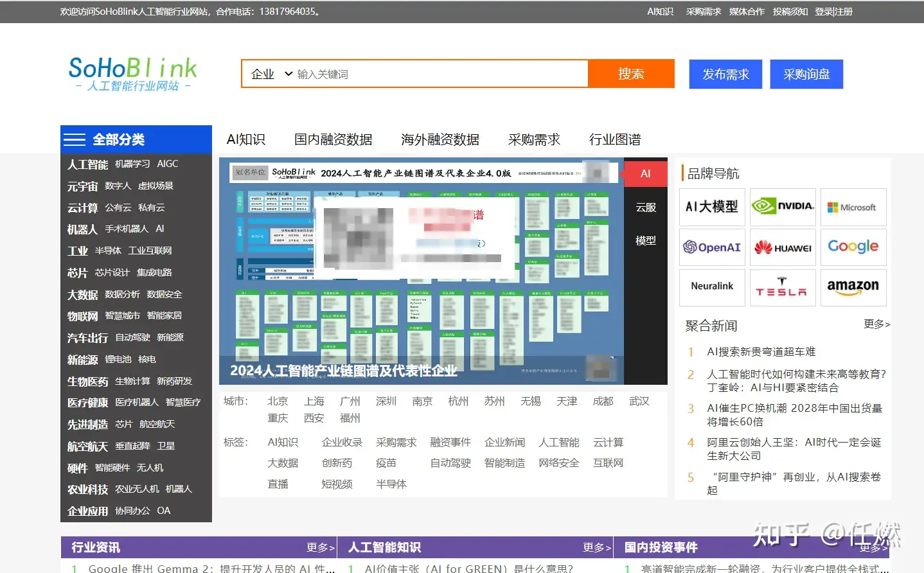Filter by city 西安
Screen dimensions: 924x573
[x=314, y=418]
